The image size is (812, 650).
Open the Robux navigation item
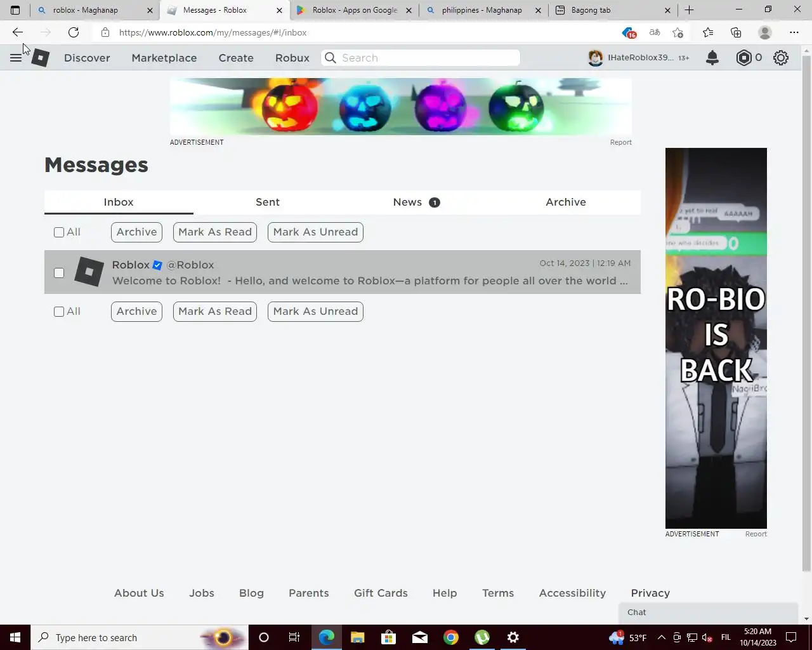pyautogui.click(x=292, y=58)
